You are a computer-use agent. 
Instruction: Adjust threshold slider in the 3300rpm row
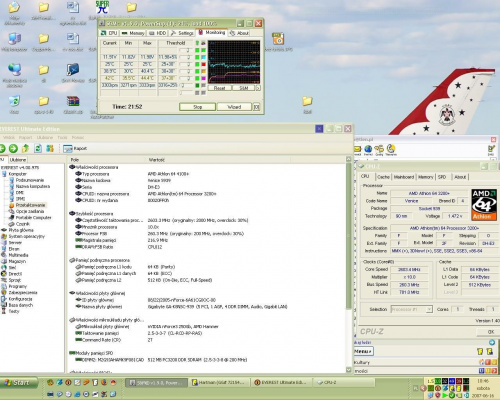pos(186,85)
